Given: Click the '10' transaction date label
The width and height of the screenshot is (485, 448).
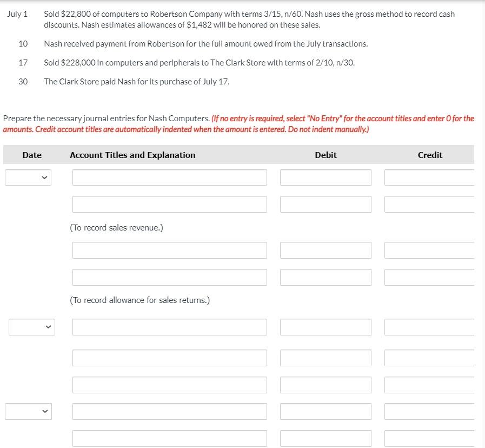Looking at the screenshot, I should click(x=23, y=44).
